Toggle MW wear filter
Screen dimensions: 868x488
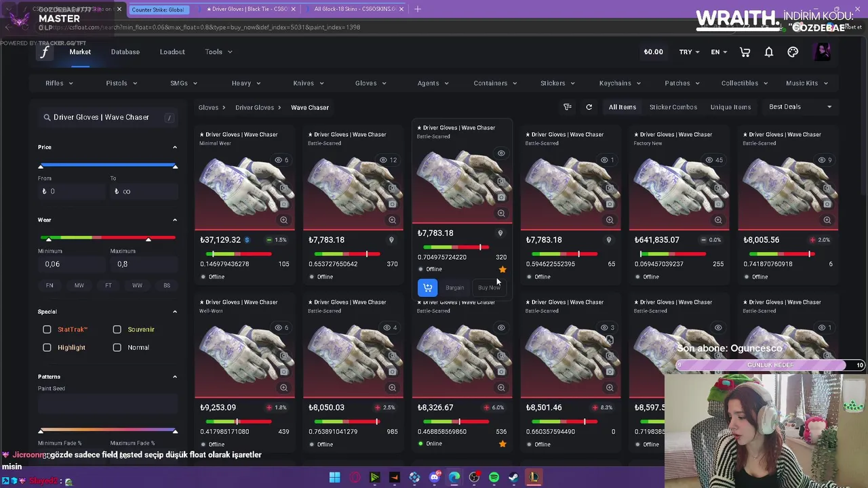[79, 285]
